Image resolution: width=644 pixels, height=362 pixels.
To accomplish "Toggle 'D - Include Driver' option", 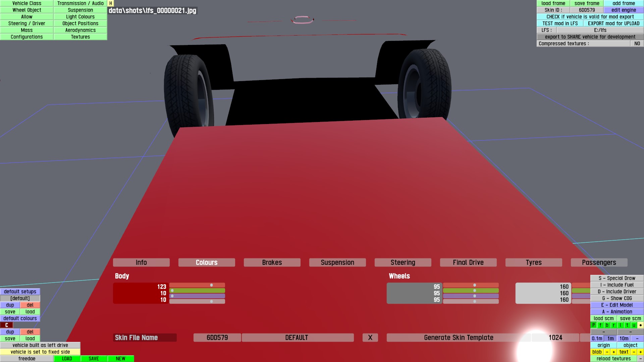I will pyautogui.click(x=617, y=292).
